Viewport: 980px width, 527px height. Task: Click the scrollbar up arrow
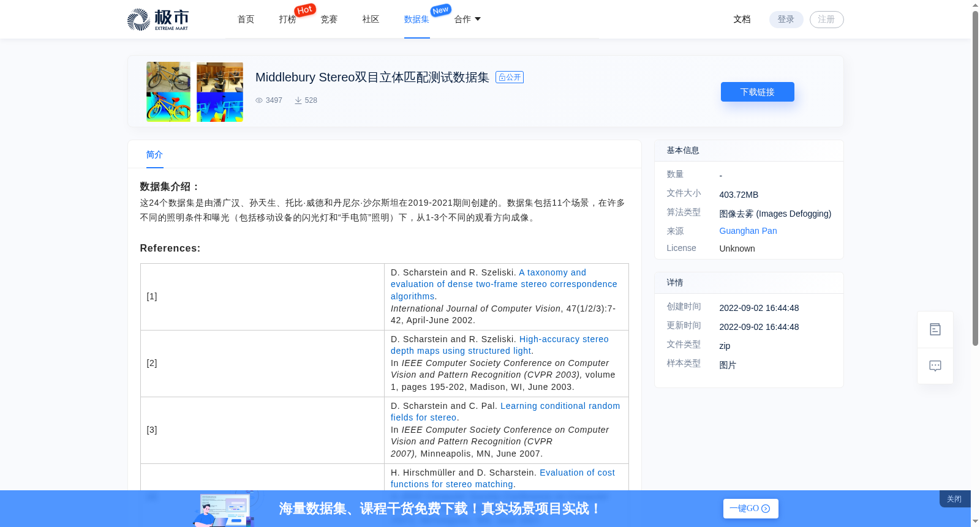click(975, 5)
